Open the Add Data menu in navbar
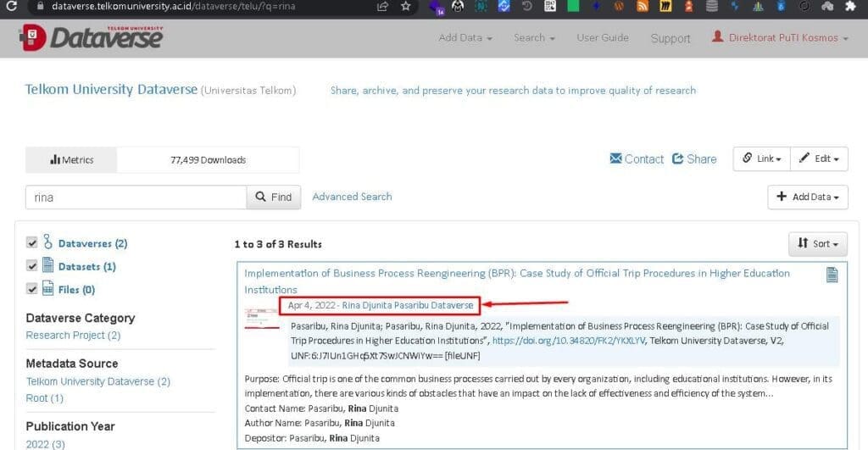This screenshot has height=450, width=868. point(465,38)
